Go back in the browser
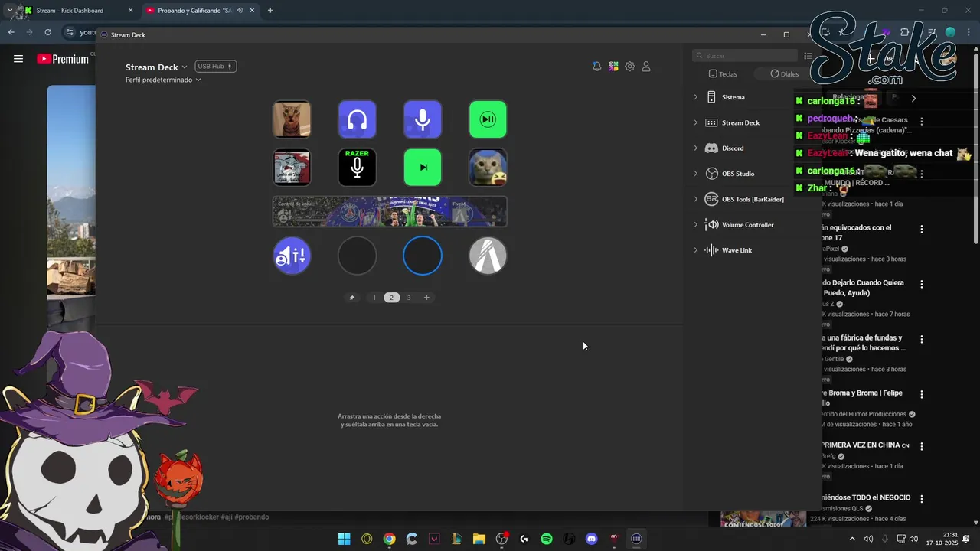 pos(11,32)
